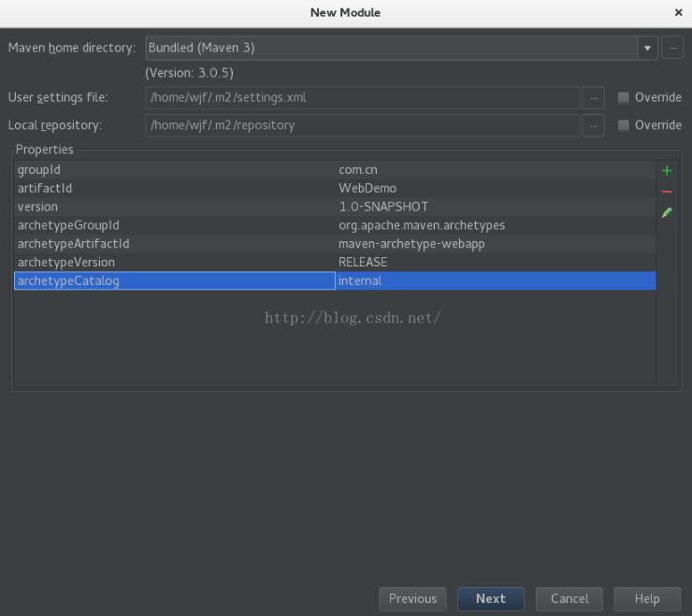
Task: Click the internal value cell
Action: [496, 281]
